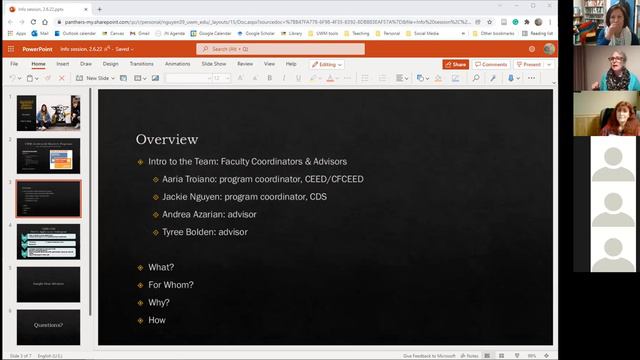Screen dimensions: 640x360
Task: Click the text alignment icon
Action: click(400, 78)
